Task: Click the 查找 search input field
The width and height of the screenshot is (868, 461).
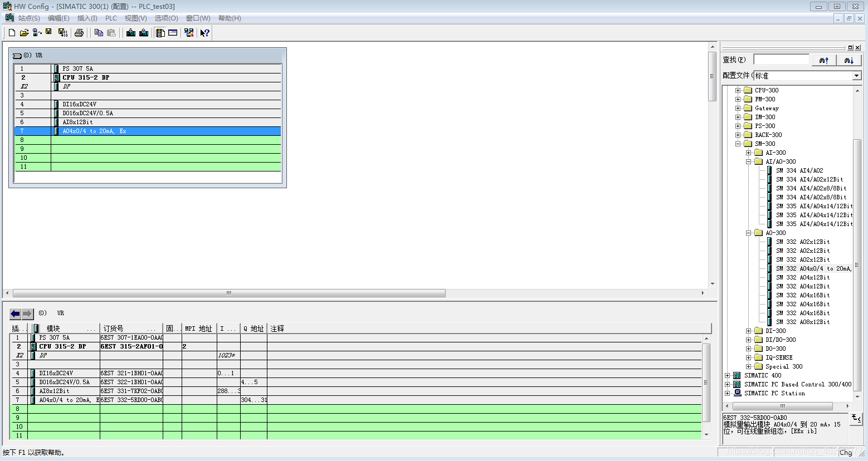Action: (x=781, y=60)
